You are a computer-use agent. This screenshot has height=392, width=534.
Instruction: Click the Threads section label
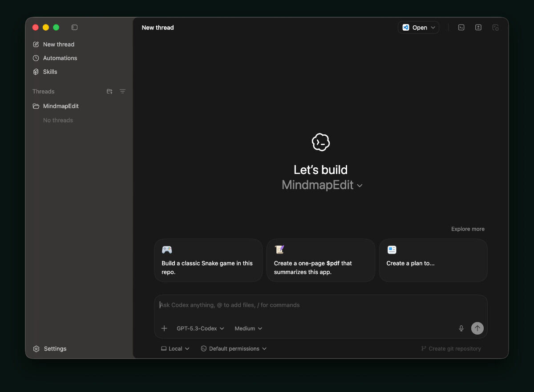click(x=43, y=92)
